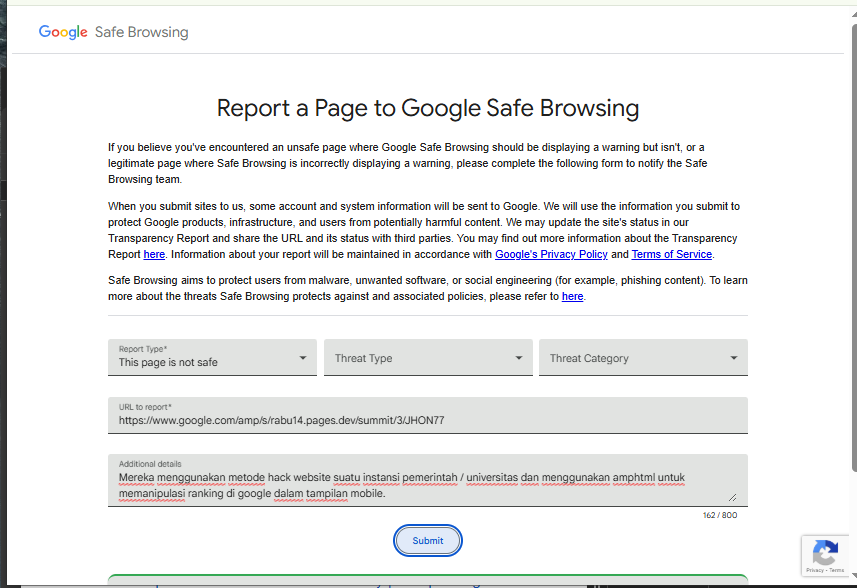Click the 162 / 800 character counter
857x588 pixels.
[720, 515]
